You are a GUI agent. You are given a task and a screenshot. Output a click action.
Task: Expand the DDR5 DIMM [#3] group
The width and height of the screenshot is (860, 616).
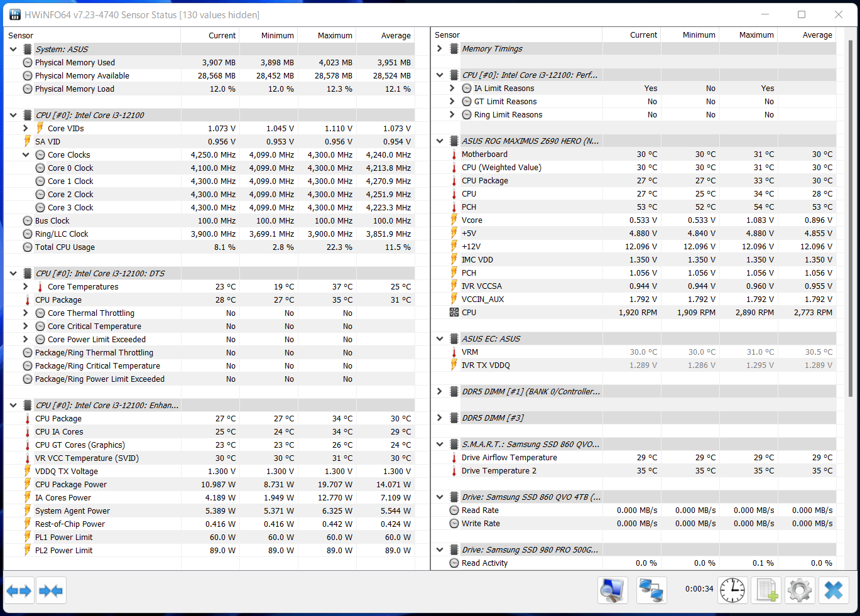440,418
